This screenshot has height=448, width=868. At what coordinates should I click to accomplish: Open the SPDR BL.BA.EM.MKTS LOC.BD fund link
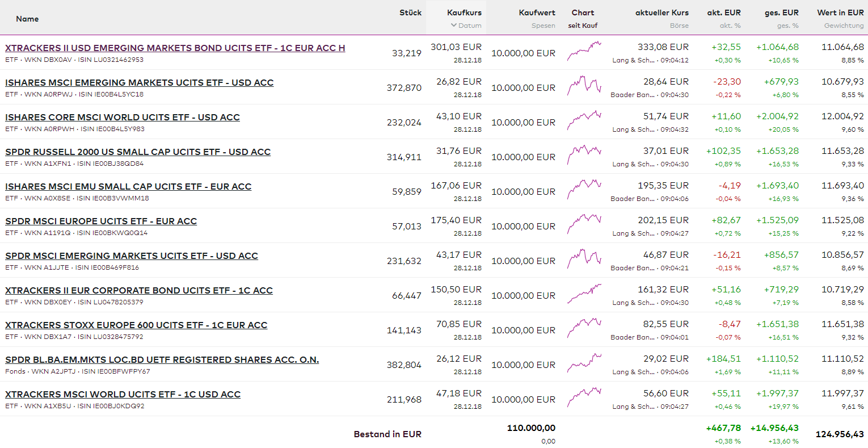[x=162, y=360]
